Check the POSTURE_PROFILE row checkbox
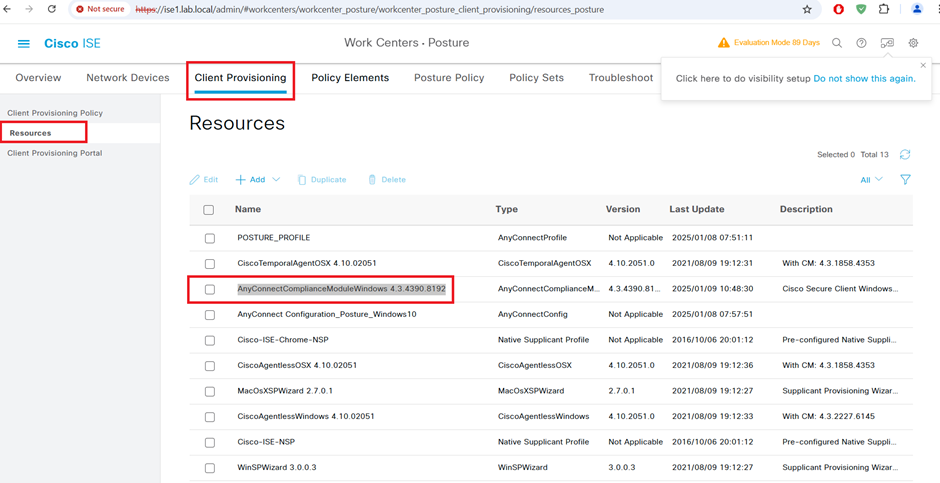The width and height of the screenshot is (940, 483). click(x=210, y=239)
